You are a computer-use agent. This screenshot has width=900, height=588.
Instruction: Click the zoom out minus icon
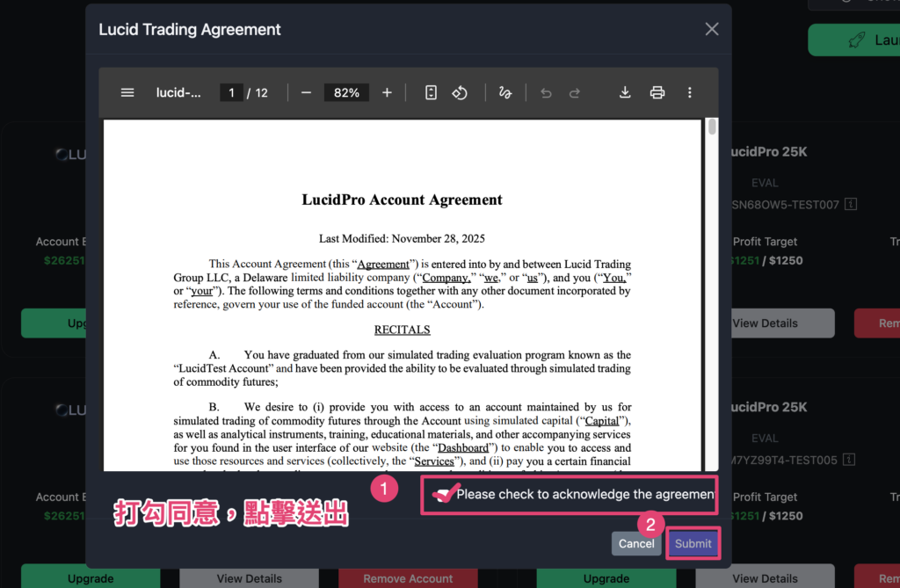[x=306, y=92]
